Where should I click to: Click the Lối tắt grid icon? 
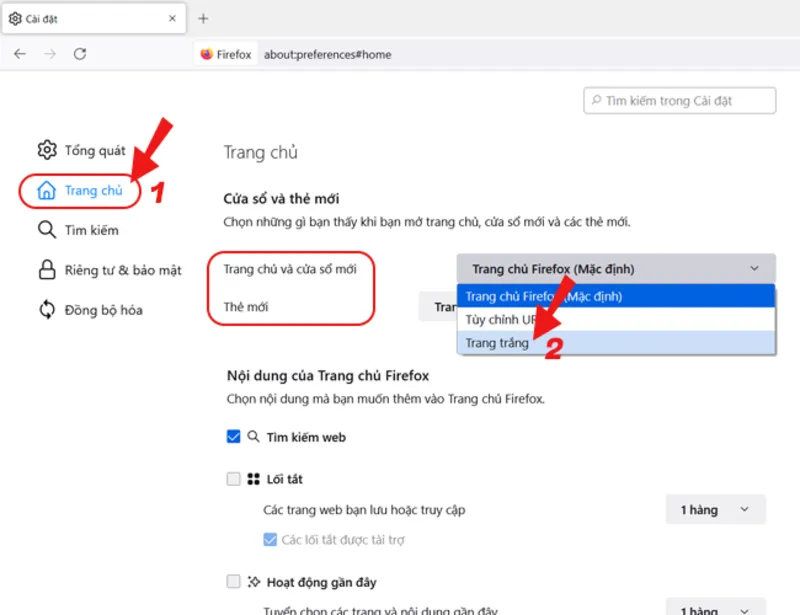click(x=254, y=479)
